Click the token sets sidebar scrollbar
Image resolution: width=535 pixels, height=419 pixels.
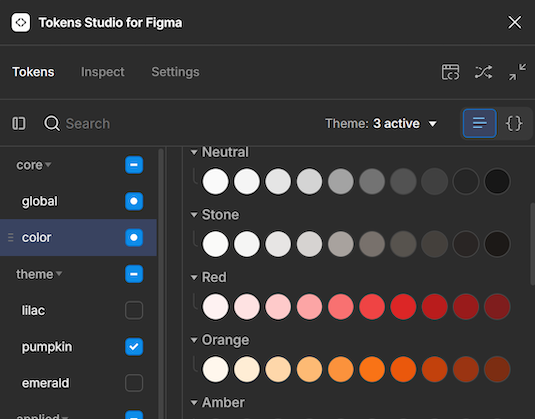pyautogui.click(x=161, y=283)
